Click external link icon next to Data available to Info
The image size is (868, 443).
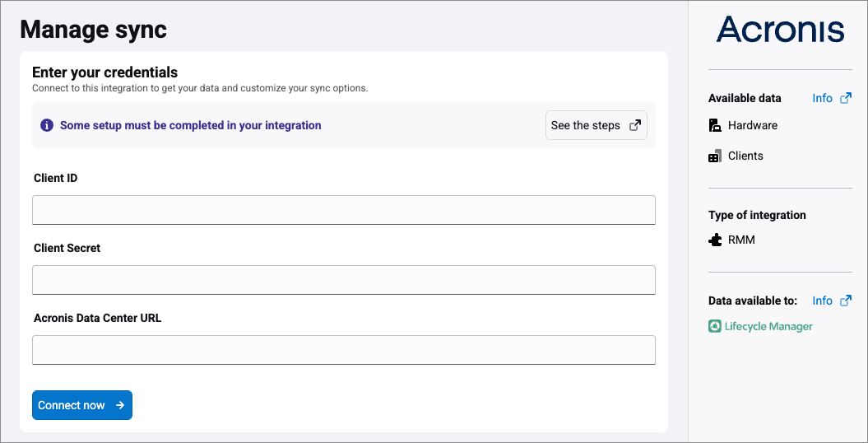click(x=845, y=301)
